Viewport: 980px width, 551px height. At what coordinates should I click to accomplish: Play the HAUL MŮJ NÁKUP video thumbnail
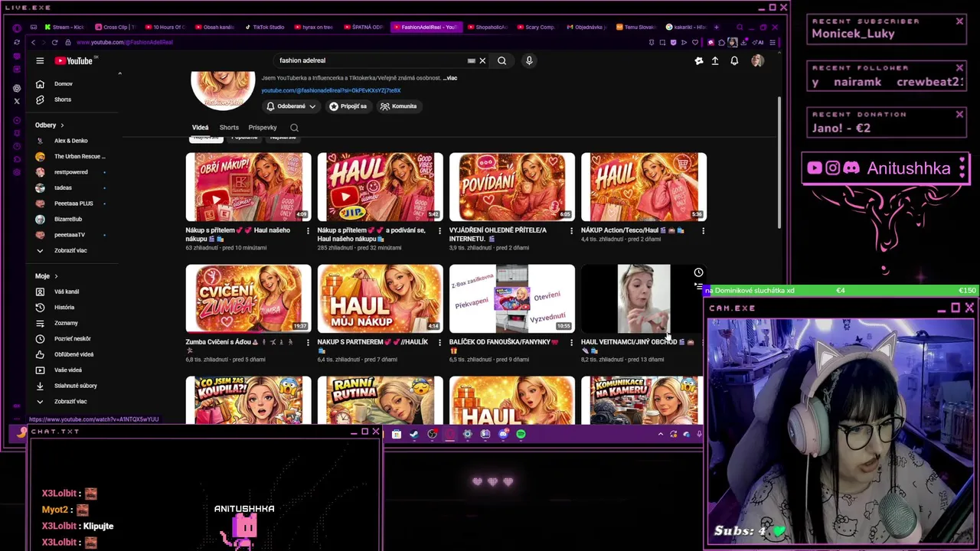(380, 298)
